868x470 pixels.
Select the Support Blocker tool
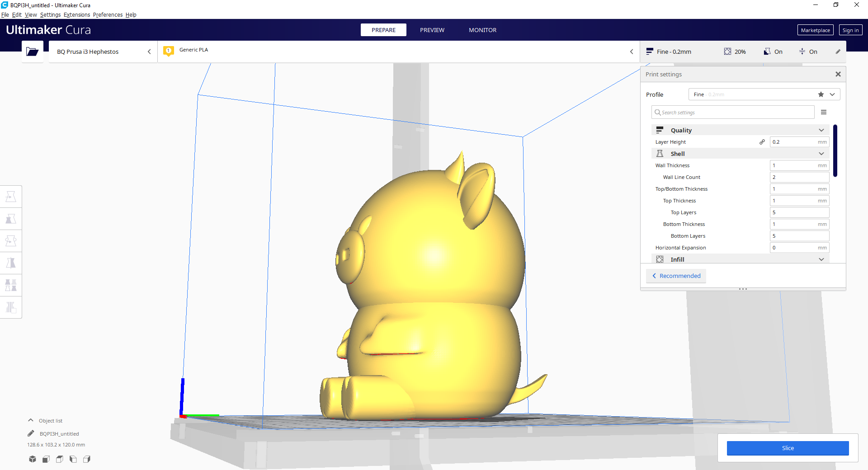pos(11,307)
